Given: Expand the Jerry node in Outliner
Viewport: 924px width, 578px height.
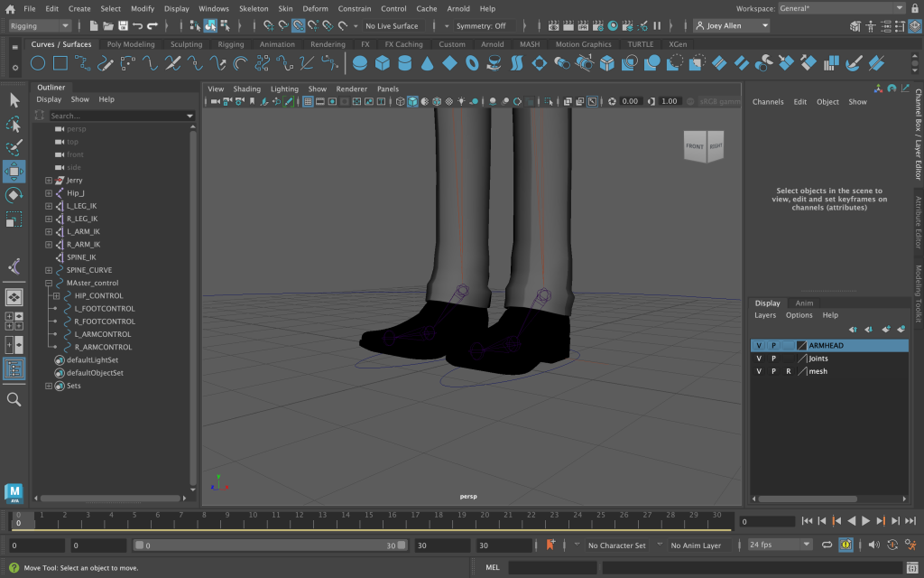Looking at the screenshot, I should coord(49,181).
